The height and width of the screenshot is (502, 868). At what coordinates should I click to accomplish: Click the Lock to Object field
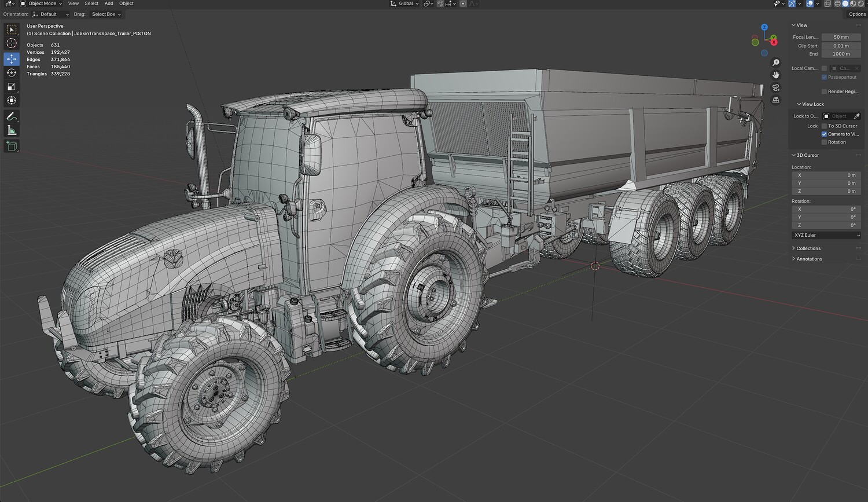click(837, 116)
